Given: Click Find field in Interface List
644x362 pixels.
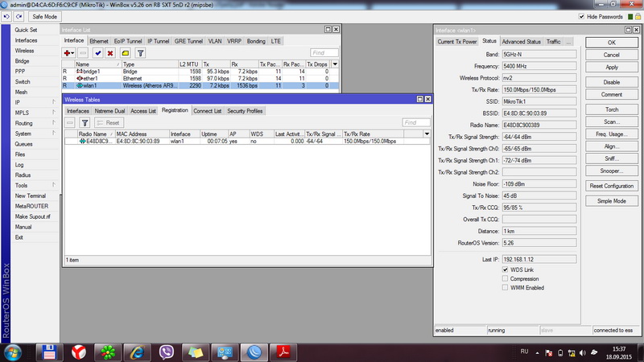Looking at the screenshot, I should coord(324,53).
